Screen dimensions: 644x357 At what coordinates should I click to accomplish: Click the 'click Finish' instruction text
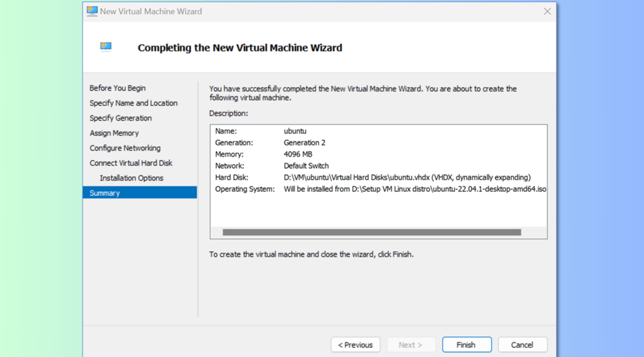coord(311,254)
